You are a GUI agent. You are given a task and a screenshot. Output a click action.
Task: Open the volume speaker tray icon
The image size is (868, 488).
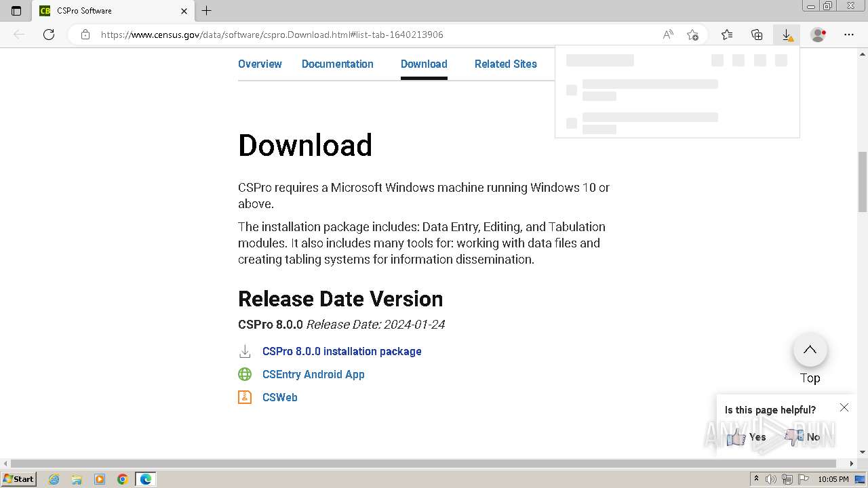[x=771, y=479]
